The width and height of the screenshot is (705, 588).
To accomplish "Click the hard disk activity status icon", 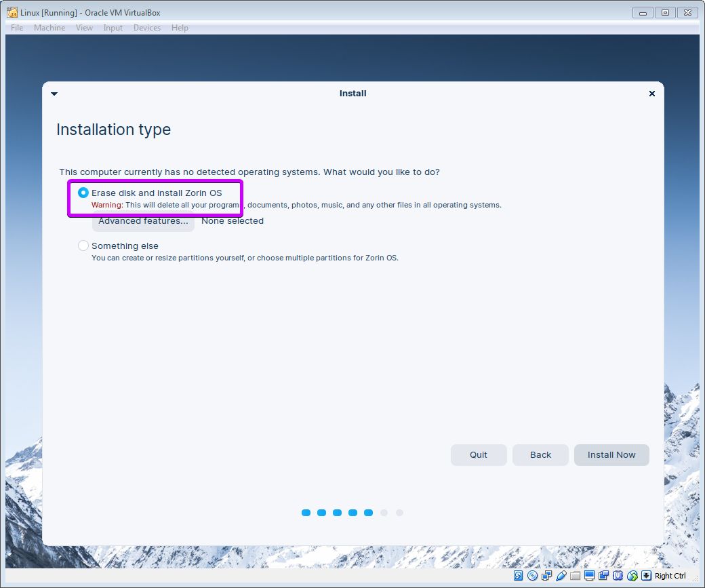I will (x=518, y=575).
